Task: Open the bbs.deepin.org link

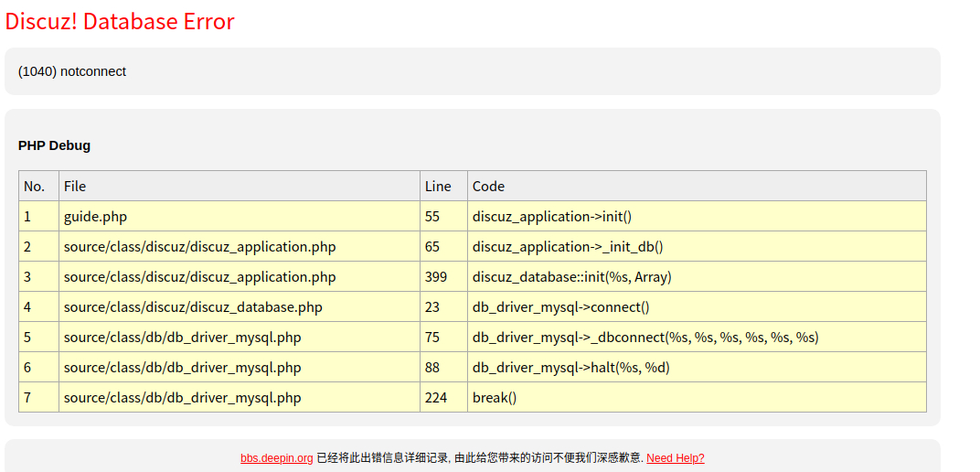Action: click(x=276, y=458)
